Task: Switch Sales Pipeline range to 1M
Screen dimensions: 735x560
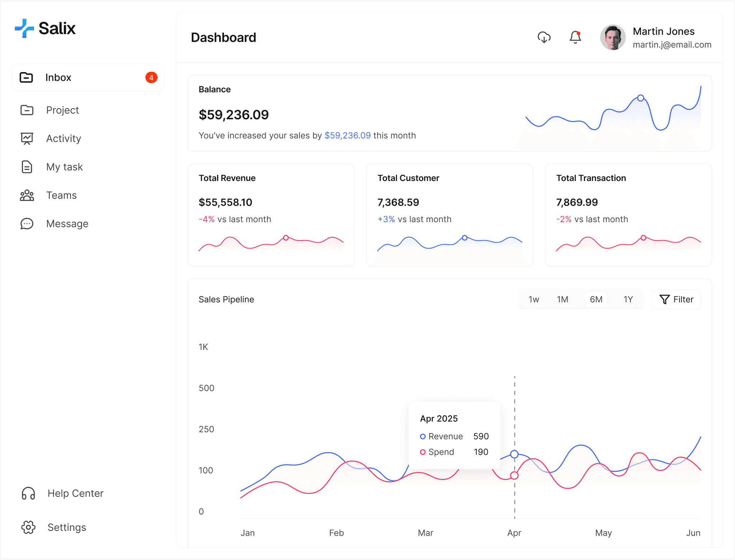Action: click(x=562, y=299)
